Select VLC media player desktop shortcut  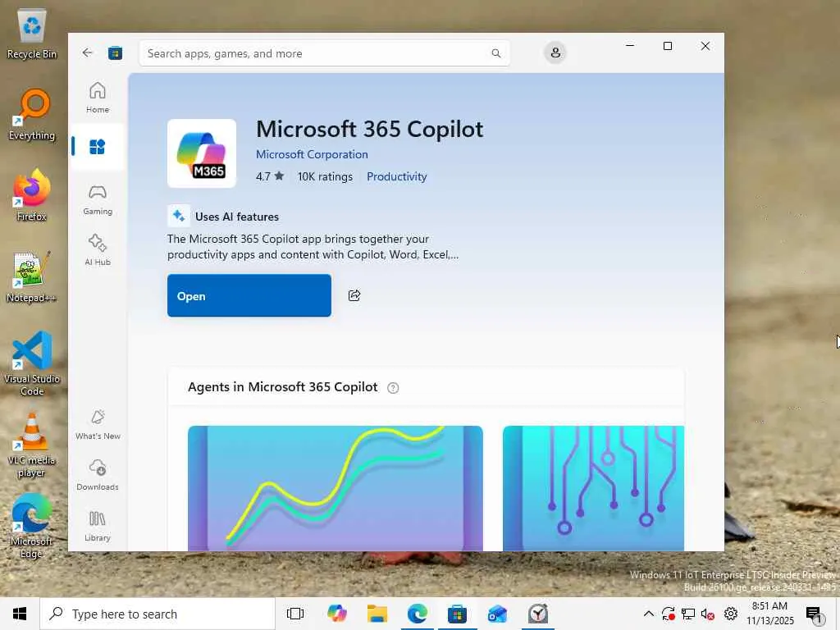coord(32,445)
